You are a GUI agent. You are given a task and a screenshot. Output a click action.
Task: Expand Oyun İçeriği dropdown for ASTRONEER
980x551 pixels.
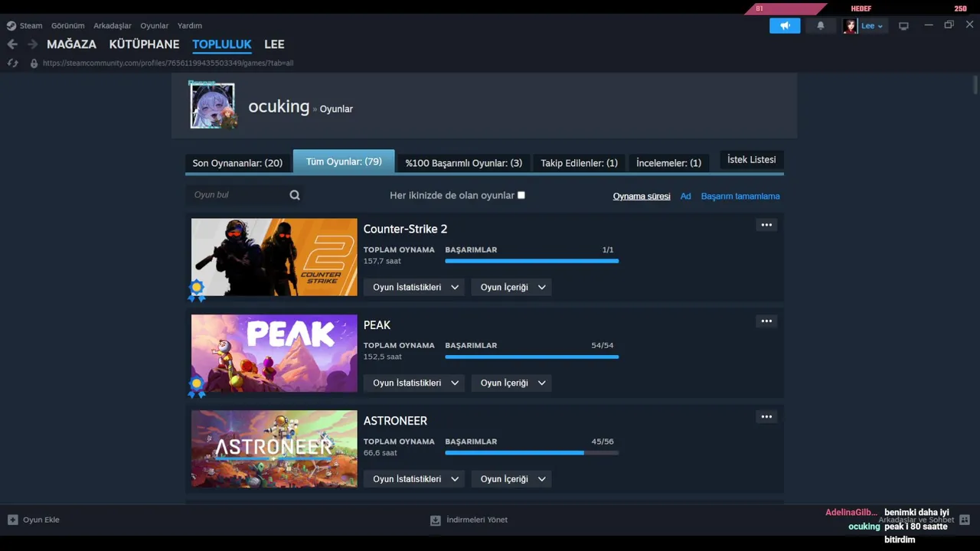tap(511, 479)
